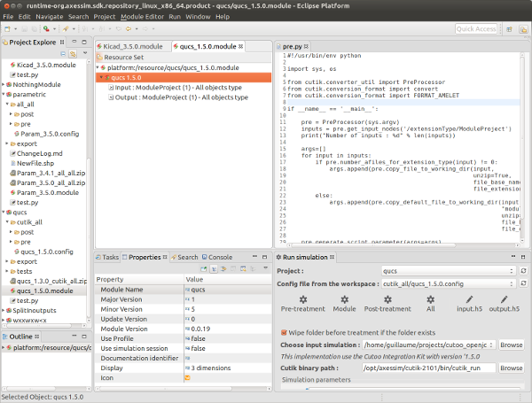Image resolution: width=532 pixels, height=403 pixels.
Task: Minimize the Project Explorer panel
Action: coord(74,42)
